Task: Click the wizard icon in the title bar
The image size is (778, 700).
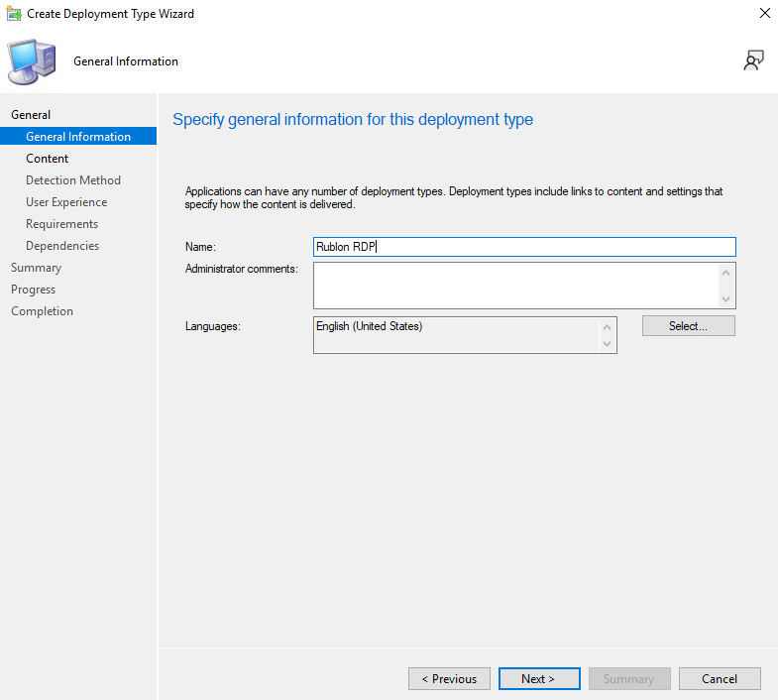Action: (x=14, y=14)
